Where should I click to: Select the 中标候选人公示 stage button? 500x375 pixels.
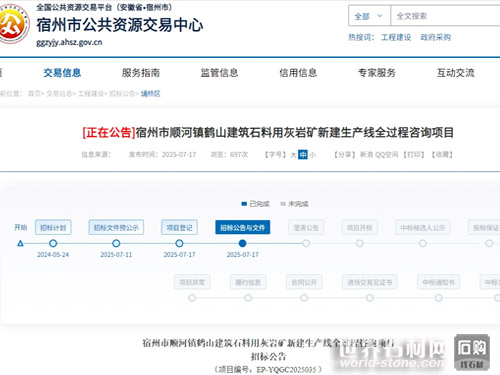pyautogui.click(x=423, y=227)
